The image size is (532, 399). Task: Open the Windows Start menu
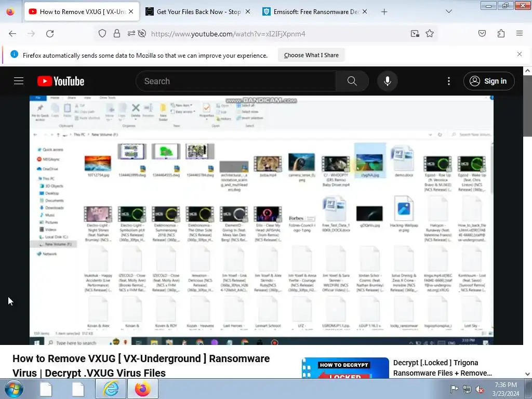[14, 389]
